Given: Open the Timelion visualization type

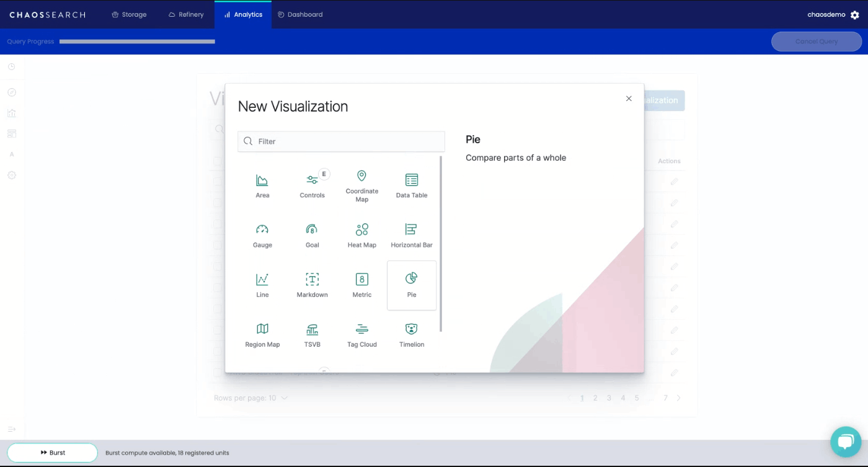Looking at the screenshot, I should coord(411,334).
